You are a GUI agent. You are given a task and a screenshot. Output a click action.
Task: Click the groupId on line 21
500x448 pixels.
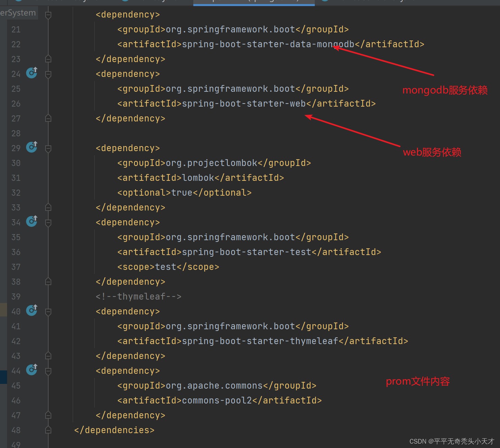pyautogui.click(x=233, y=29)
